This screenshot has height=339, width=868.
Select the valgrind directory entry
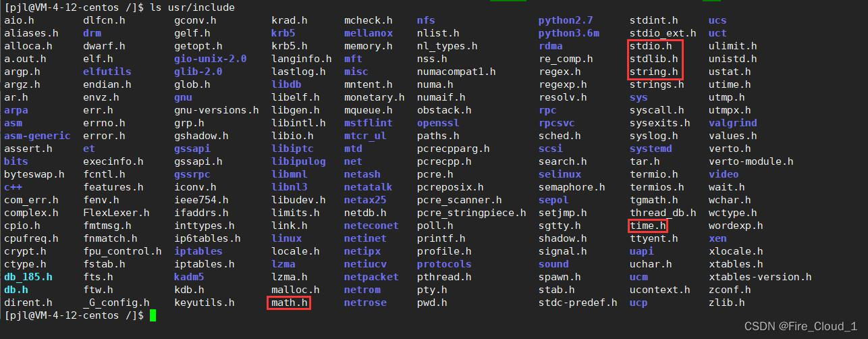click(x=733, y=123)
